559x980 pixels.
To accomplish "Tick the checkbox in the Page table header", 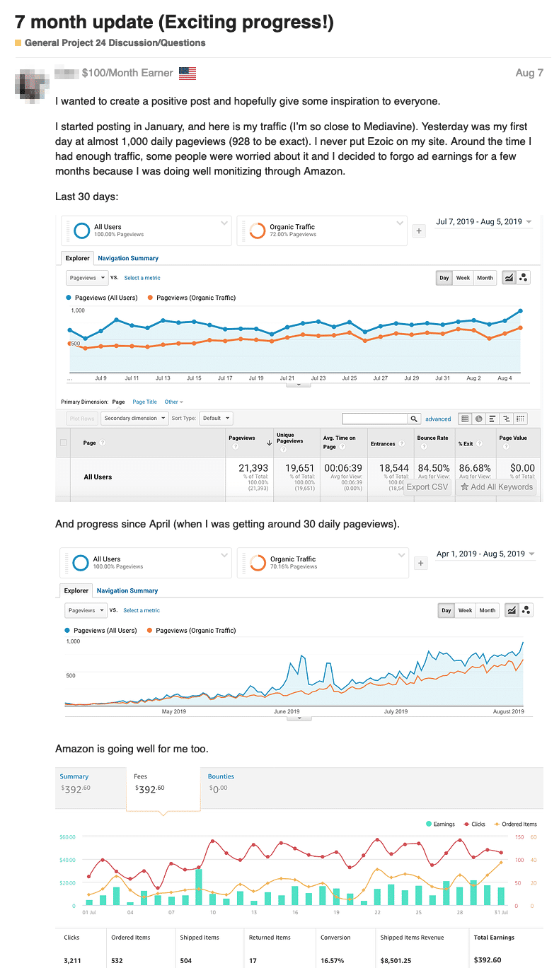I will 64,443.
